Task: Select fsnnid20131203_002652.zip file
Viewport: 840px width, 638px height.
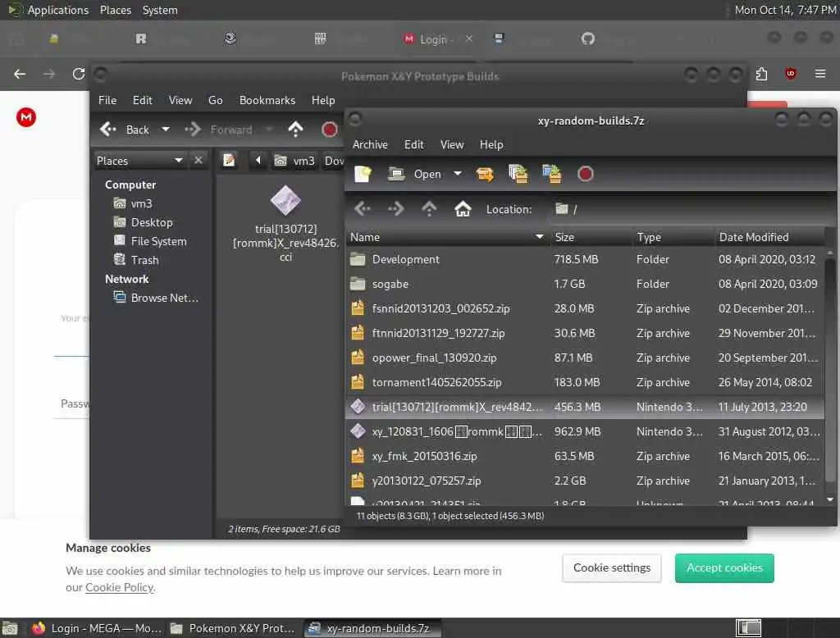Action: (x=585, y=308)
